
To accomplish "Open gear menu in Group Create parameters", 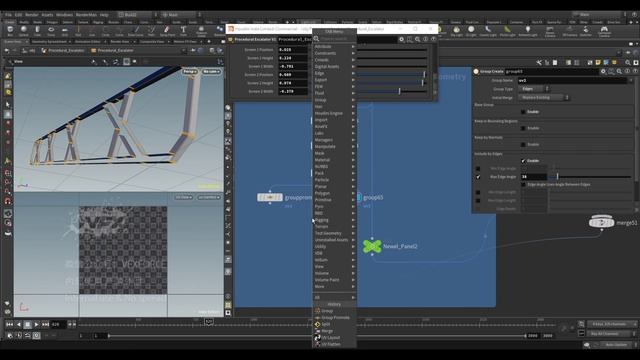I will pos(603,71).
